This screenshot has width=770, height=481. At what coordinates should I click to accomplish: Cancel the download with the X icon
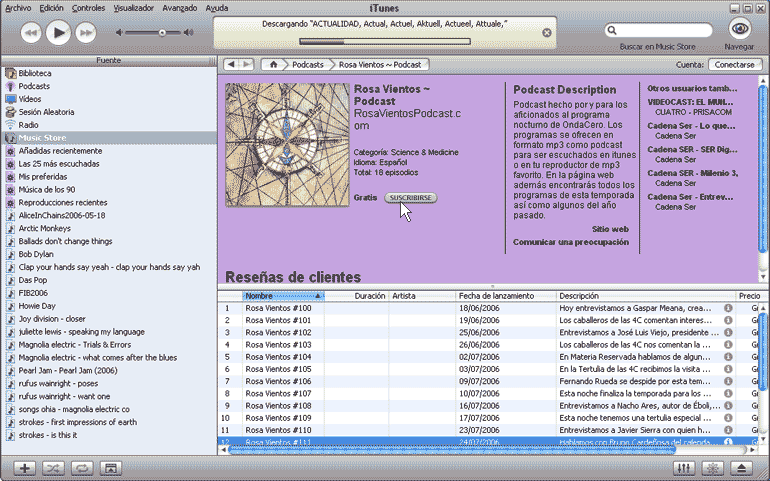pos(547,33)
